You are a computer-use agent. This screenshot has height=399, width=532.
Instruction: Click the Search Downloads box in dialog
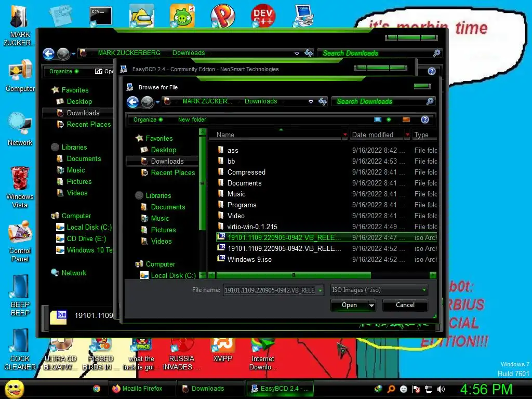(383, 101)
